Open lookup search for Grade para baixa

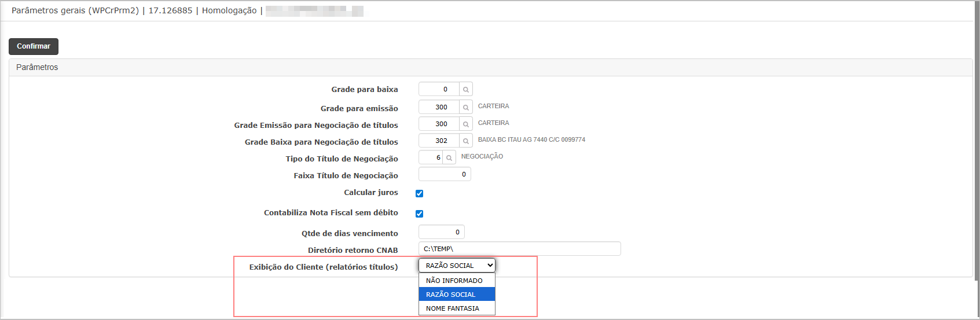(x=466, y=90)
